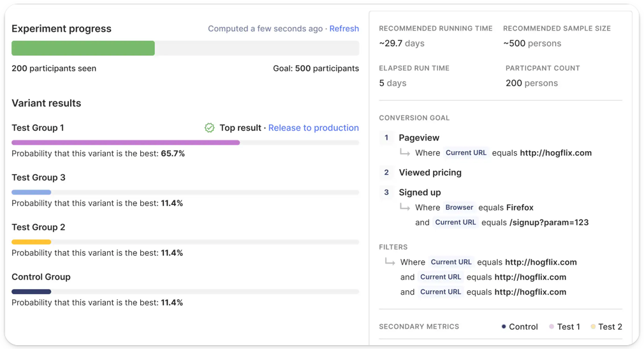Click the arrow icon under Pageview step
This screenshot has height=349, width=644.
(x=404, y=152)
